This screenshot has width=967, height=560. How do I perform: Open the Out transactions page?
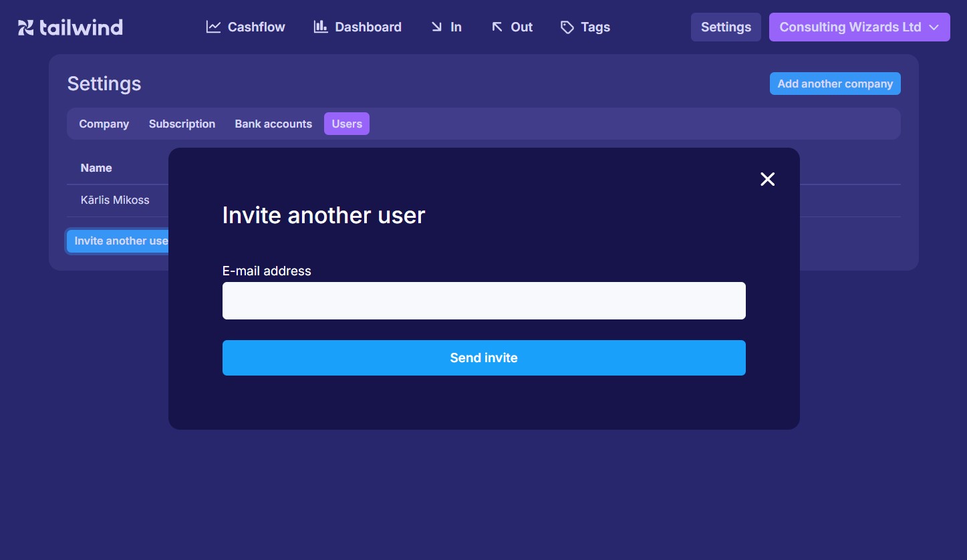pyautogui.click(x=512, y=27)
